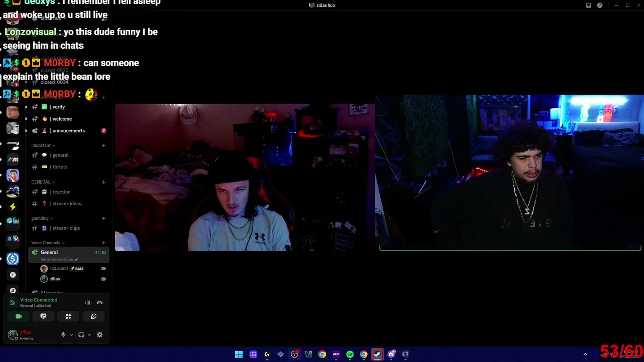Collapse the Important category
Image resolution: width=644 pixels, height=362 pixels.
(43, 145)
